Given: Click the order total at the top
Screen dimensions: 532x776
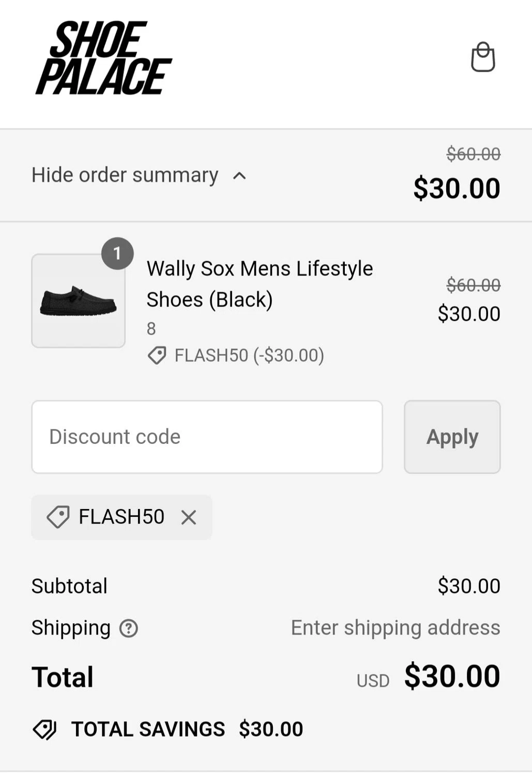Looking at the screenshot, I should (457, 188).
